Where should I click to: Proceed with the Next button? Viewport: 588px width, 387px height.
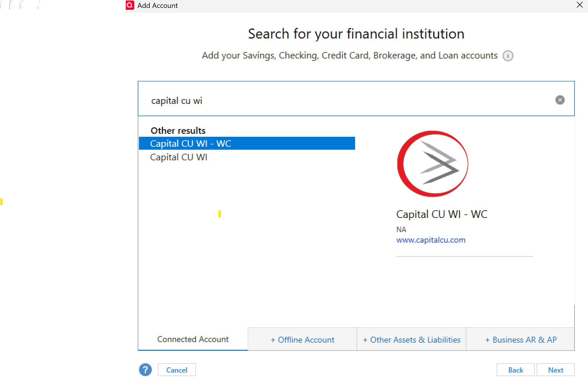point(555,370)
